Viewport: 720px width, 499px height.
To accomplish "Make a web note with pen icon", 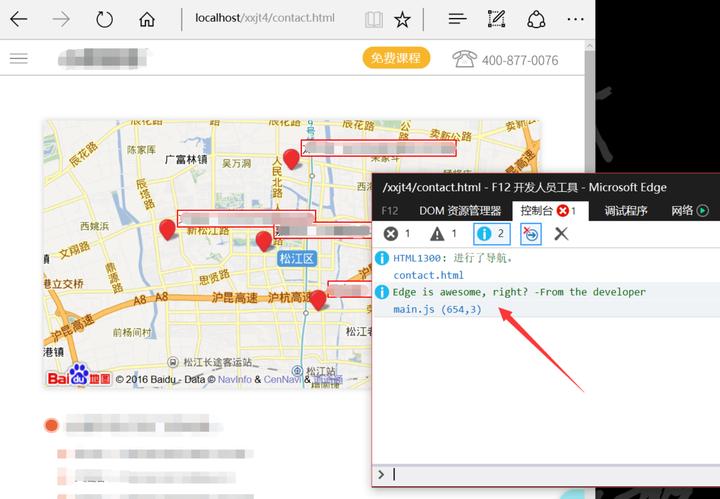I will 496,19.
